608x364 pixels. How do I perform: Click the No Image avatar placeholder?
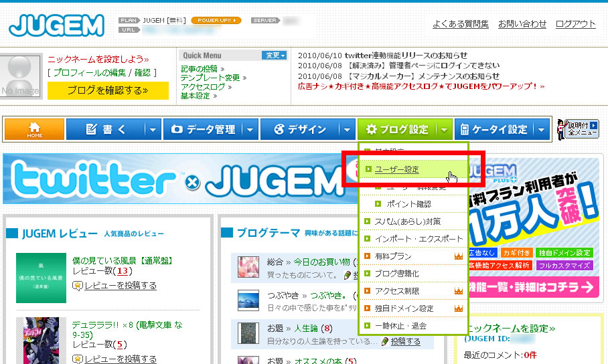[21, 76]
